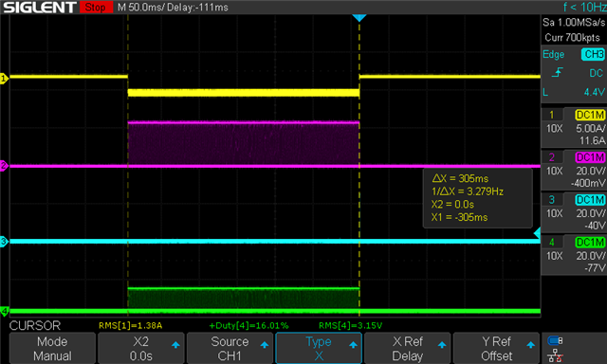Image resolution: width=607 pixels, height=364 pixels.
Task: Click the channel 1 yellow ground marker
Action: pos(4,79)
